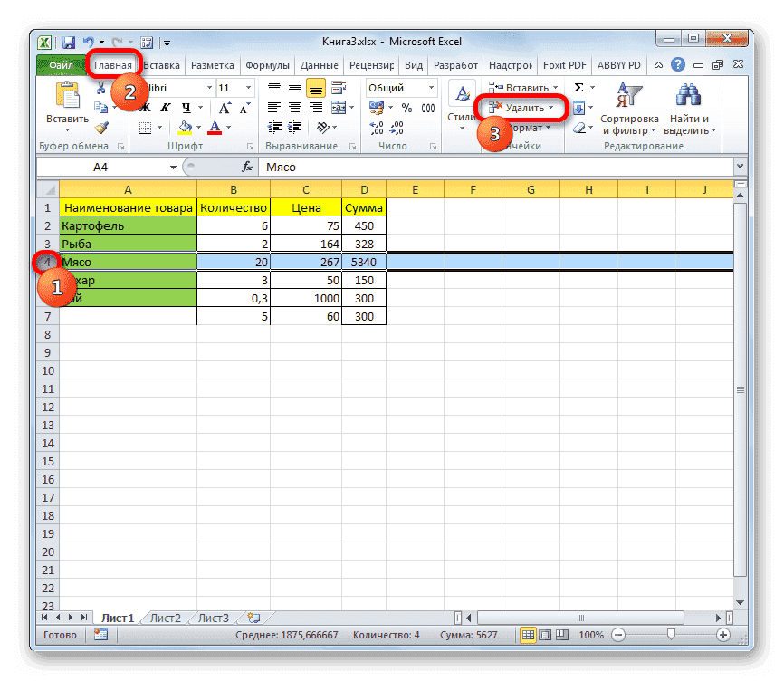Click the Save disk icon
The image size is (784, 681).
[x=68, y=42]
